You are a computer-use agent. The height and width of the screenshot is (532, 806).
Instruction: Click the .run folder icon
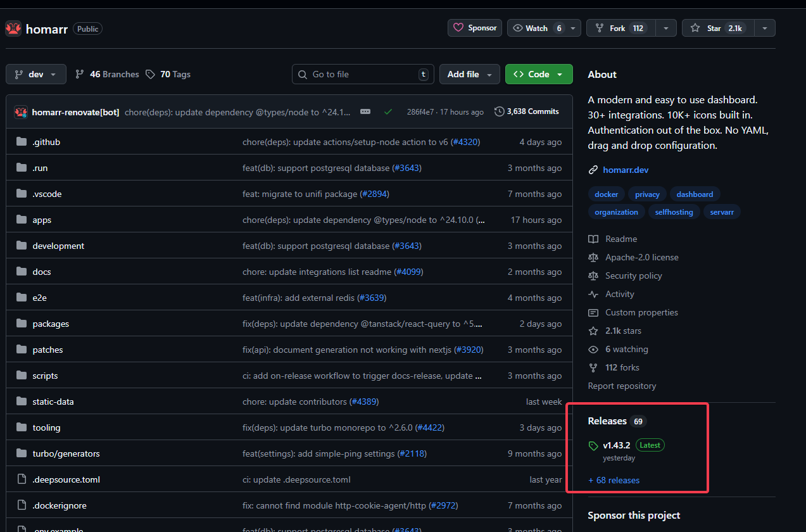point(22,168)
